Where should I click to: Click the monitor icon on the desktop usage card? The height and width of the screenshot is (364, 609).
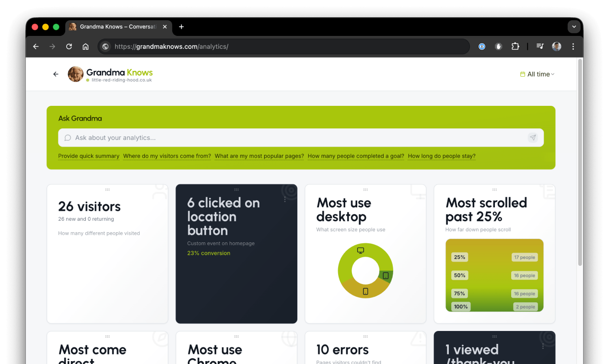point(361,250)
